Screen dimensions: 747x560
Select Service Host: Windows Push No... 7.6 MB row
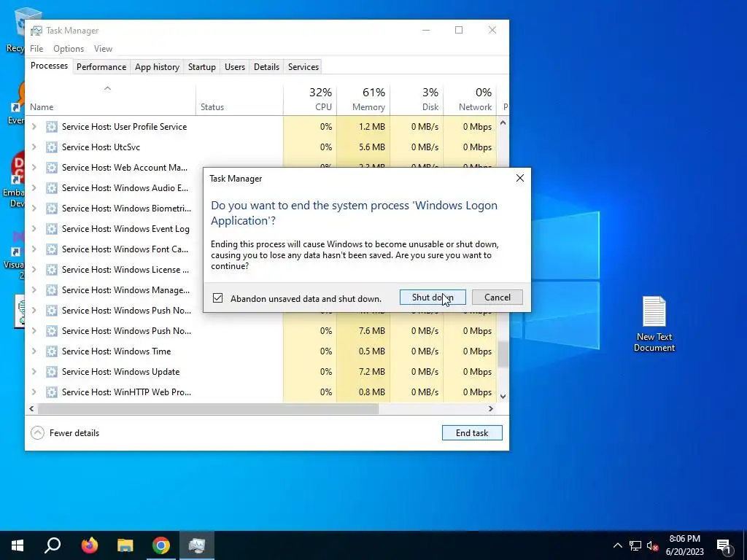click(x=261, y=331)
